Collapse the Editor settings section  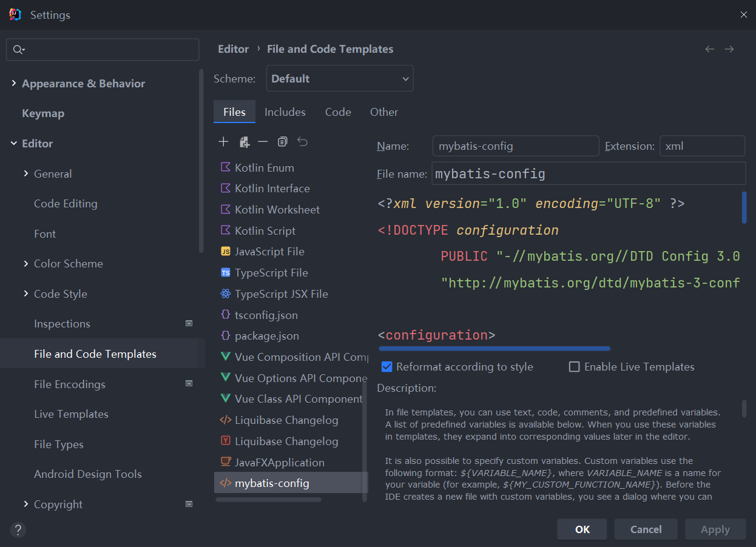[x=13, y=144]
